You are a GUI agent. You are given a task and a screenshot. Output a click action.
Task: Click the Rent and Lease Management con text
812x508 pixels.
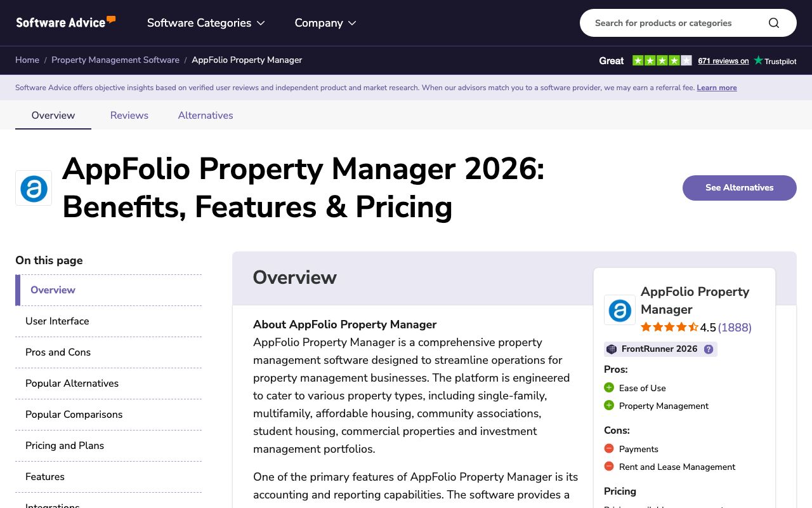(677, 467)
